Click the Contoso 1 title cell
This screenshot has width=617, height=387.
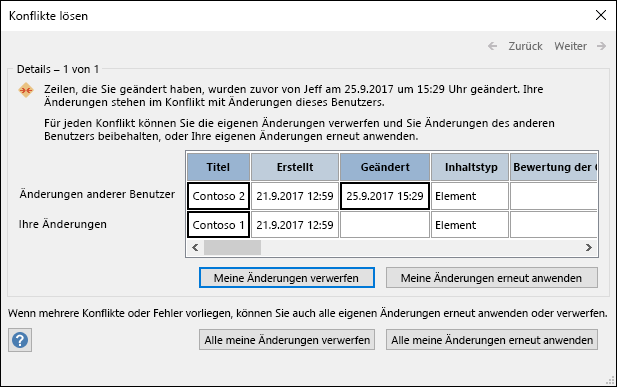[x=218, y=225]
